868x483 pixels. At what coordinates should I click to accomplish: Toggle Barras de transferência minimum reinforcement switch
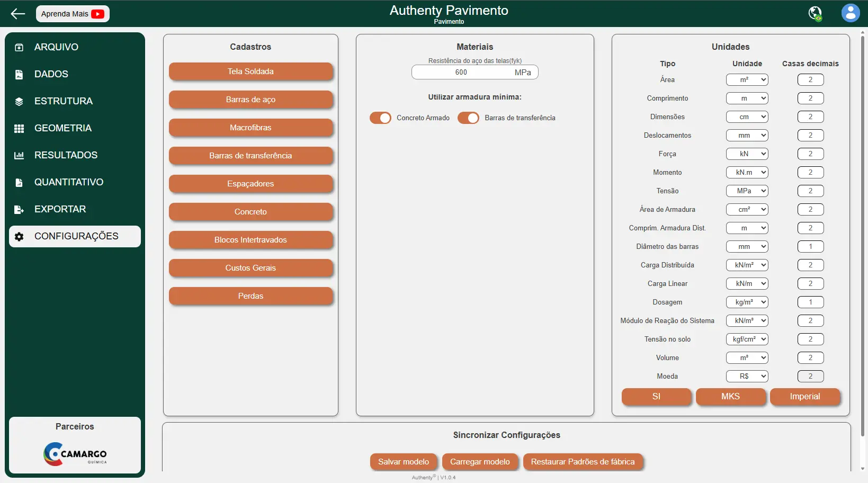pos(468,118)
